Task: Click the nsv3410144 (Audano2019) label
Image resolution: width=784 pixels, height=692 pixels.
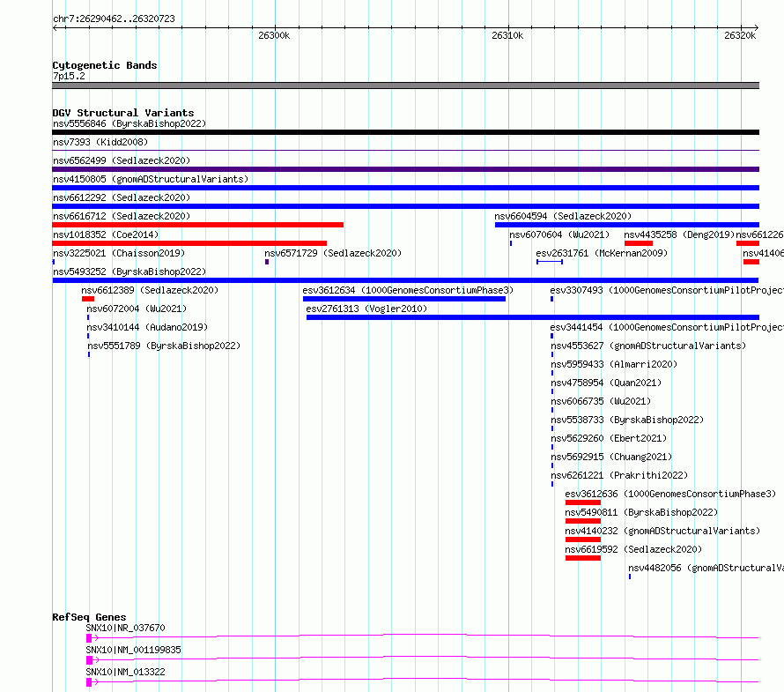Action: 147,327
